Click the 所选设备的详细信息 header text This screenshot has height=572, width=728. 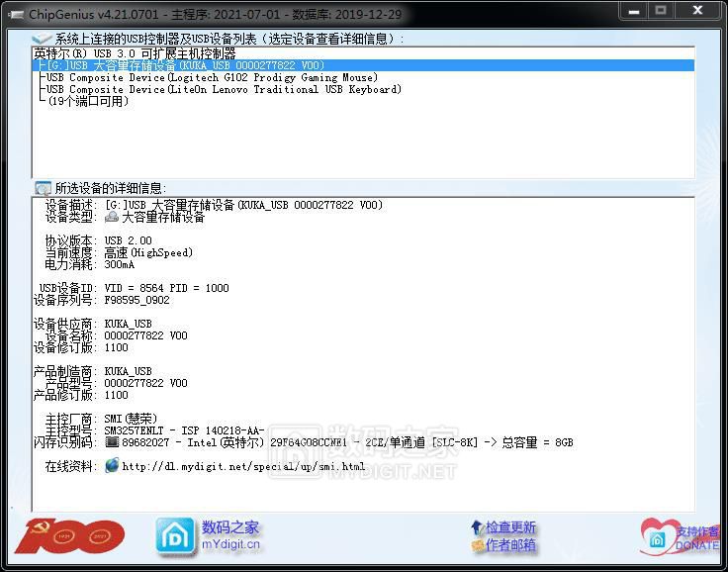111,188
